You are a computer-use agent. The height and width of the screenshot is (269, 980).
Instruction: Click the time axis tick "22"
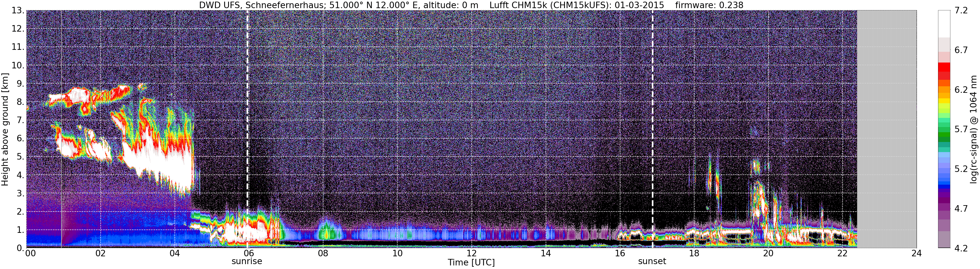[842, 253]
